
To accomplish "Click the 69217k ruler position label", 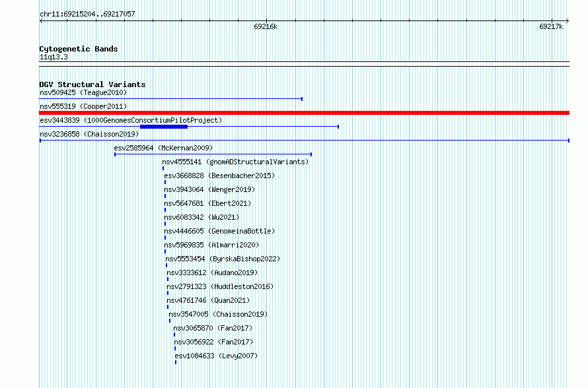I will [x=551, y=26].
